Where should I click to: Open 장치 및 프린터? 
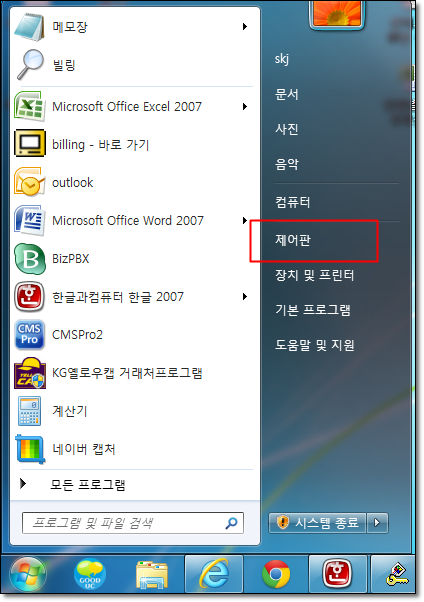(x=315, y=275)
